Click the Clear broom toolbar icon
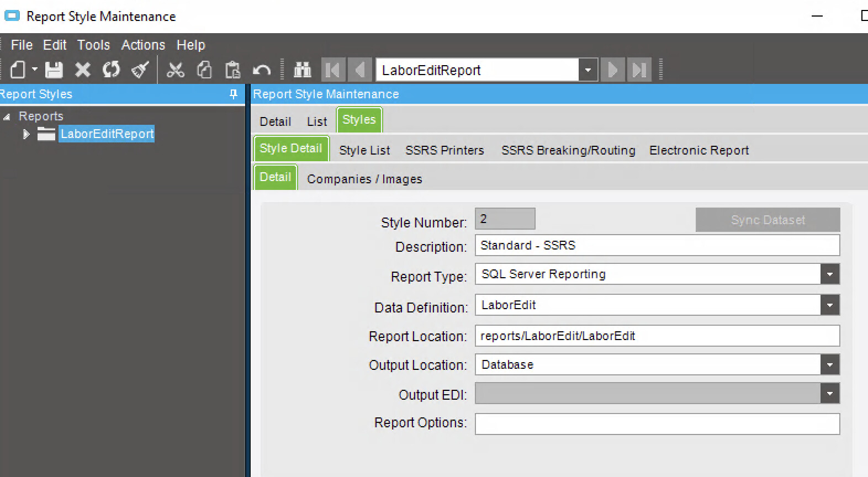This screenshot has width=868, height=477. (x=140, y=70)
